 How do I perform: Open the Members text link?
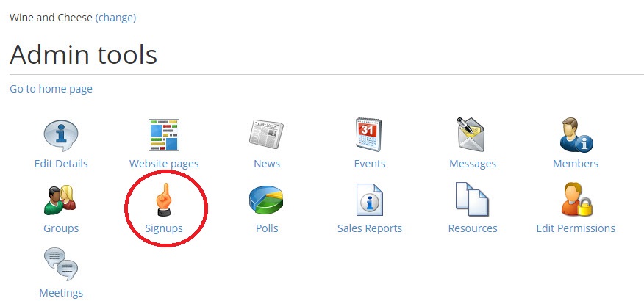pos(576,164)
